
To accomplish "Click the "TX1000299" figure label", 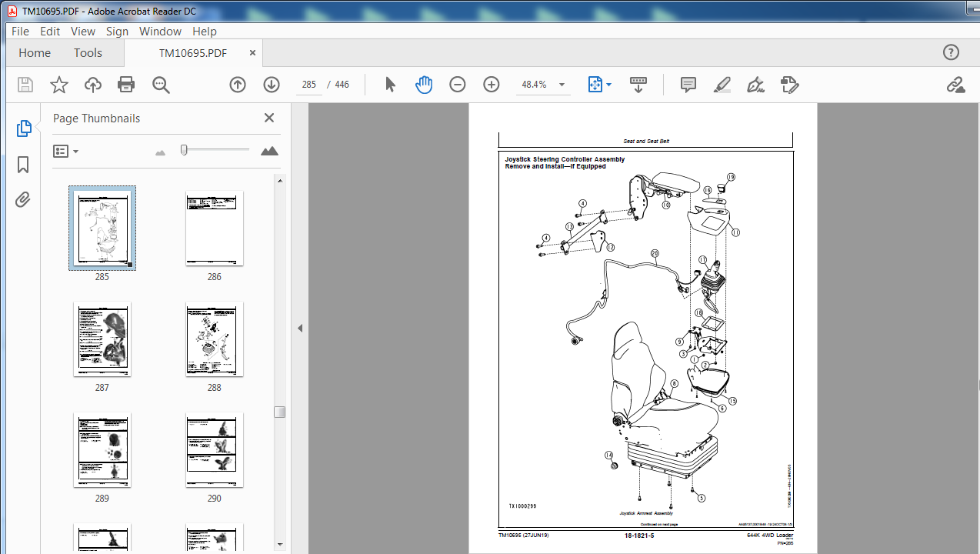I will (x=522, y=506).
